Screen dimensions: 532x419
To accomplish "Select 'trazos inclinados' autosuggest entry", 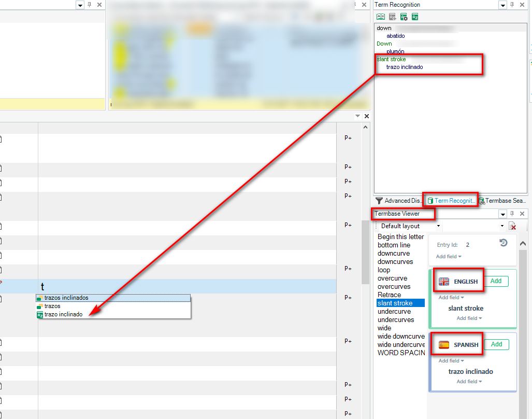I will (66, 298).
